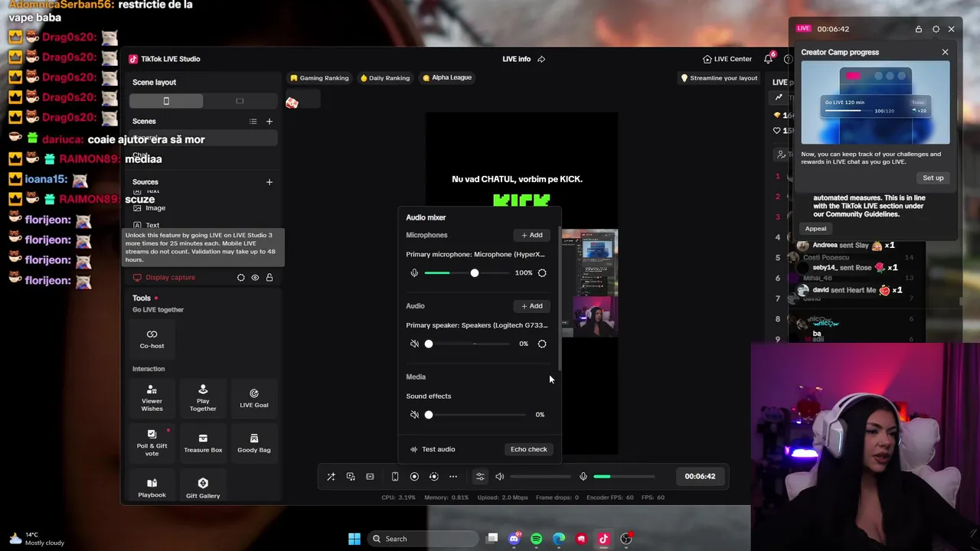The width and height of the screenshot is (980, 551).
Task: Click Test audio button
Action: tap(433, 449)
